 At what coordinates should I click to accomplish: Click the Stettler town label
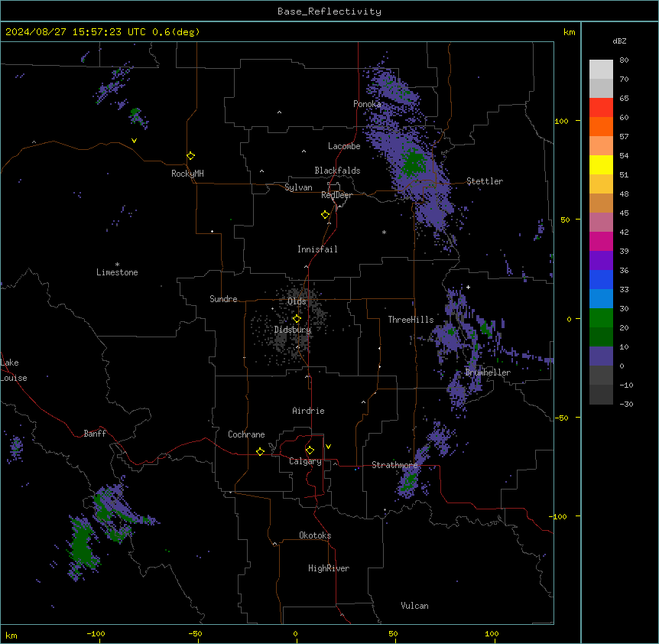pyautogui.click(x=485, y=181)
